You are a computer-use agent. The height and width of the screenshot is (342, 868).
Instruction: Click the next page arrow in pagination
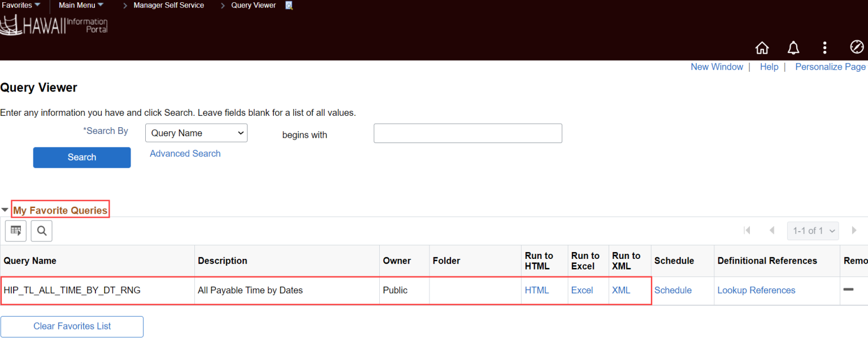tap(853, 230)
